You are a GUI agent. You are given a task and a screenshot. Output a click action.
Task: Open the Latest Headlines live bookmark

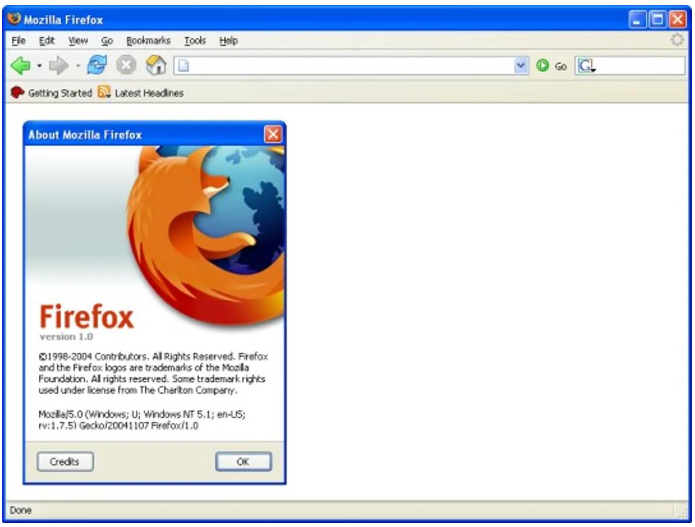click(141, 93)
